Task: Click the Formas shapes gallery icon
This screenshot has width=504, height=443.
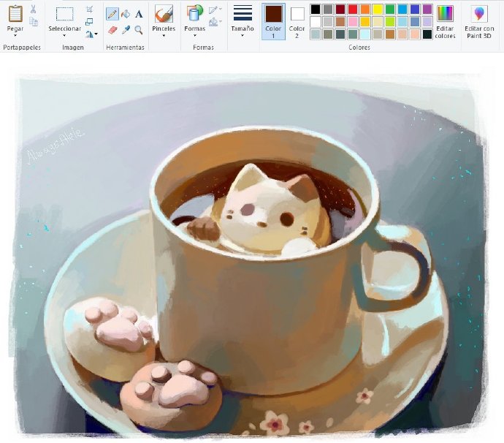Action: (194, 13)
